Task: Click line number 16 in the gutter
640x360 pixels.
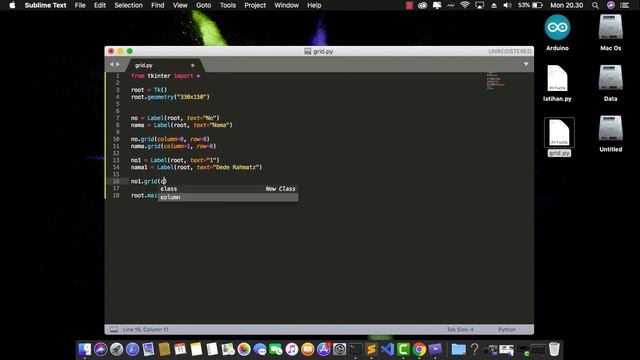Action: tap(116, 181)
